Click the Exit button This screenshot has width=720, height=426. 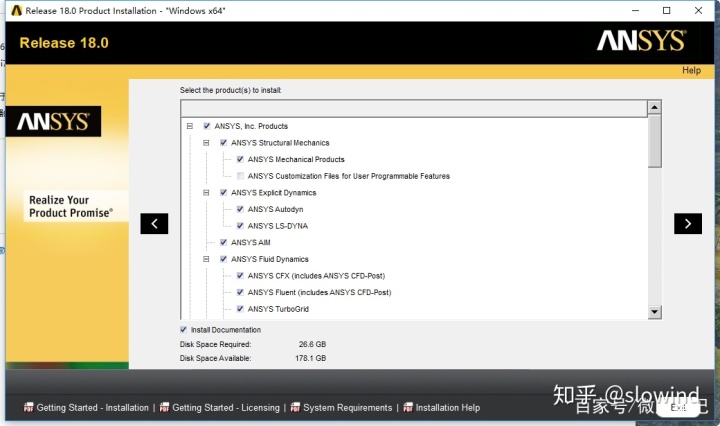coord(678,407)
